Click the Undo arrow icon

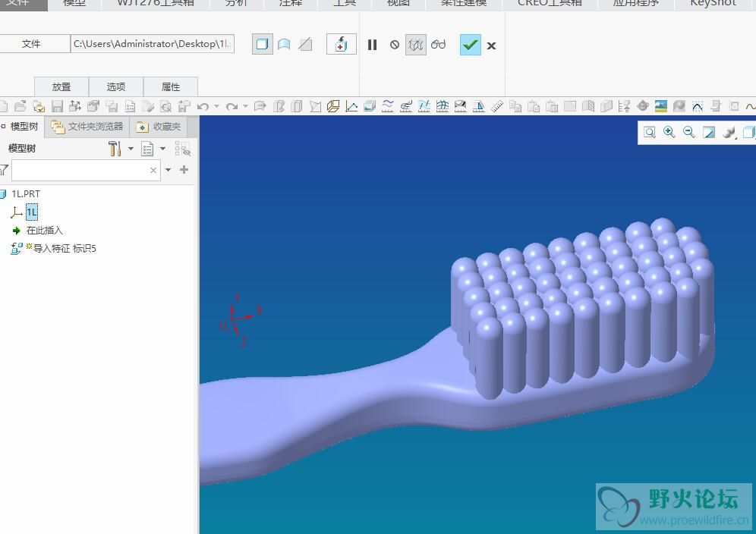pyautogui.click(x=203, y=106)
